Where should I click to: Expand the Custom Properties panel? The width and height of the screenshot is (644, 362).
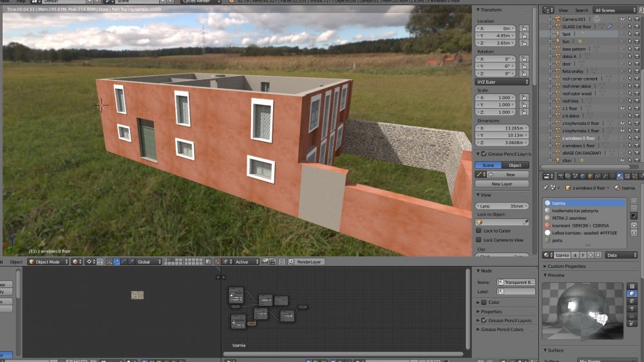coord(568,266)
